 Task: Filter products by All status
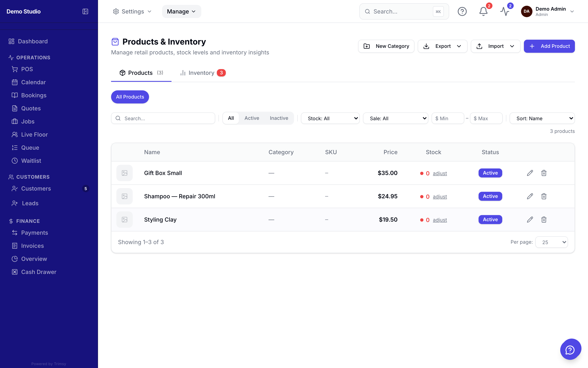(x=231, y=118)
